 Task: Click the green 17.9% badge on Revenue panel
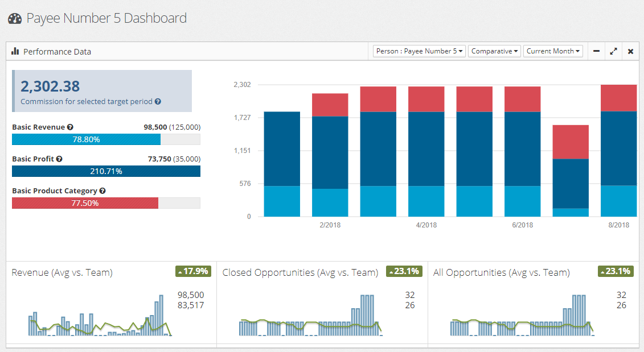[x=194, y=272]
